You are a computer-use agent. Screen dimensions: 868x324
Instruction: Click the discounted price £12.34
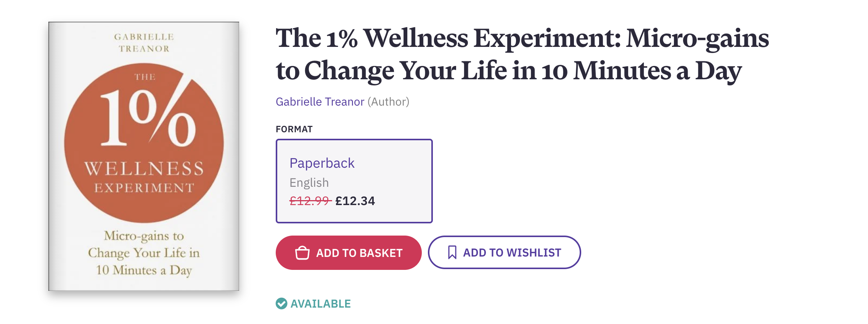[355, 201]
